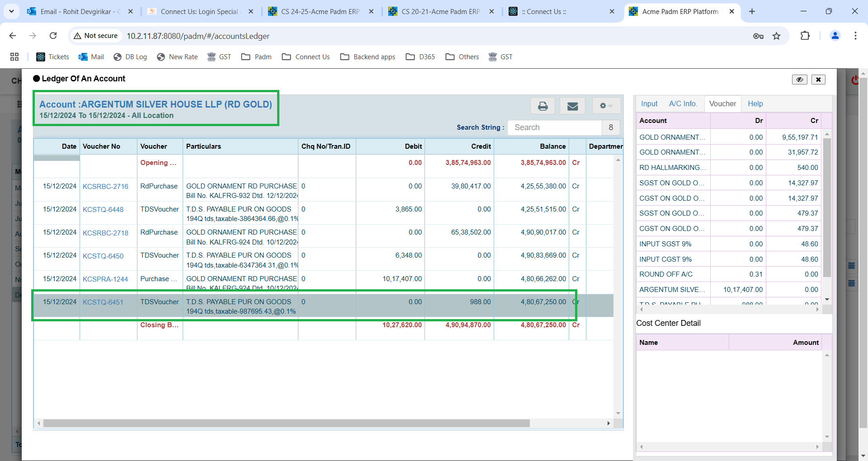Click voucher panel vertical scrollbar thumb
Image resolution: width=868 pixels, height=461 pixels.
tap(827, 208)
